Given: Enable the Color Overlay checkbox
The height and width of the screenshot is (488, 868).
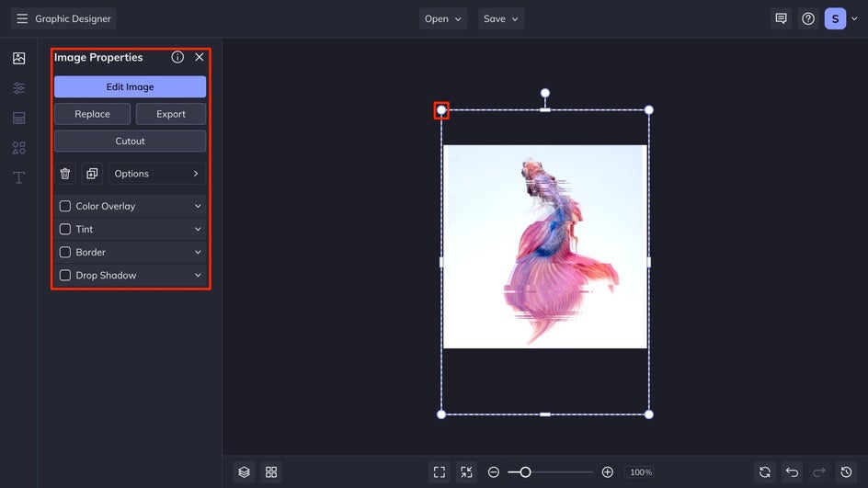Looking at the screenshot, I should 65,207.
